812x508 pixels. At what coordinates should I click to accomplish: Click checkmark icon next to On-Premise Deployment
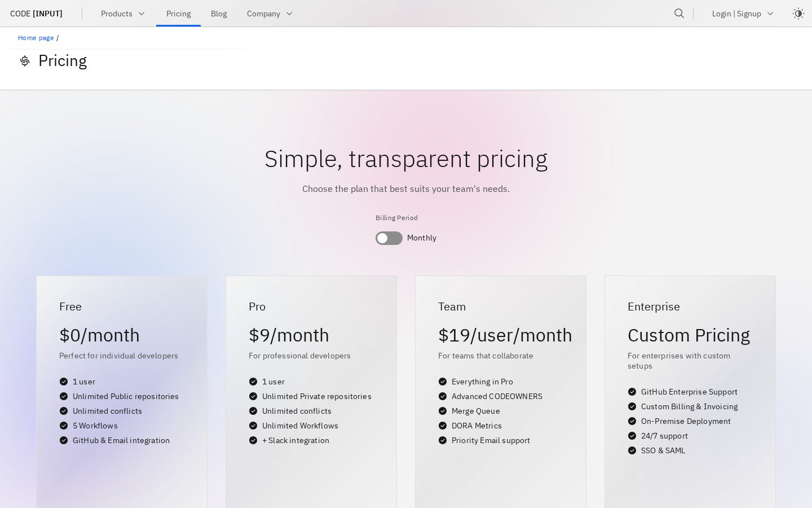[632, 421]
